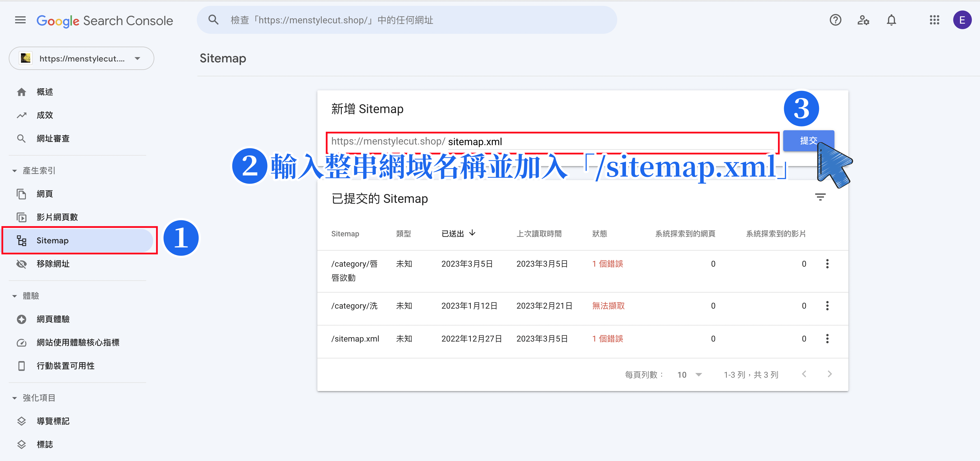Click the Google Search Console logo
The height and width of the screenshot is (461, 980).
[x=105, y=21]
